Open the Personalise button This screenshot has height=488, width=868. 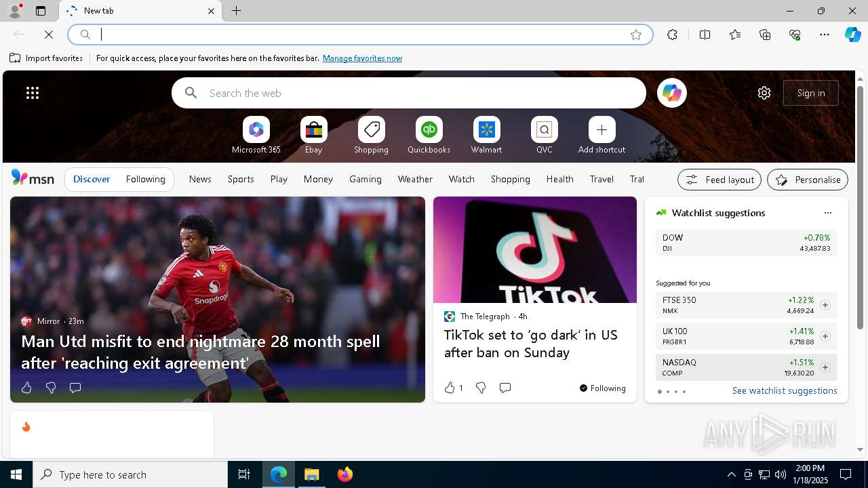tap(808, 180)
